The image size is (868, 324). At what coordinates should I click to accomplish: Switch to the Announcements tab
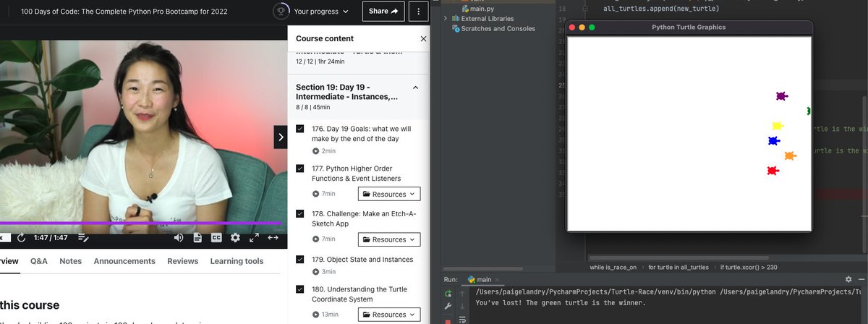pos(124,261)
